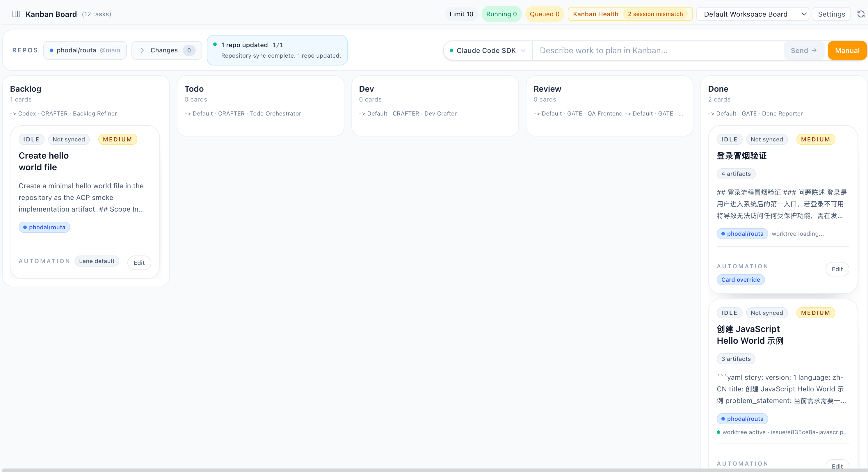Viewport: 868px width, 472px height.
Task: Click the MEDIUM priority badge on Backlog card
Action: point(118,139)
